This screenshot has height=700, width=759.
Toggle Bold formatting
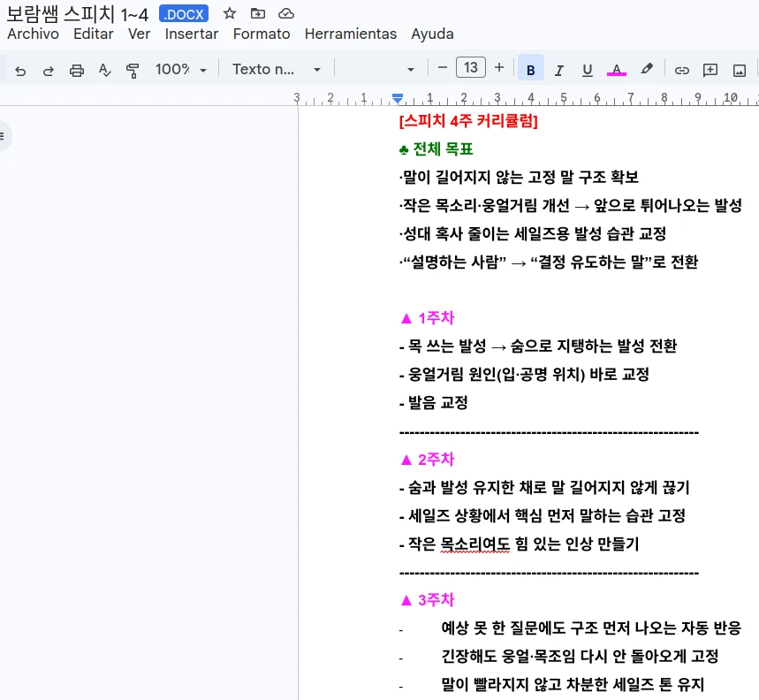click(530, 70)
